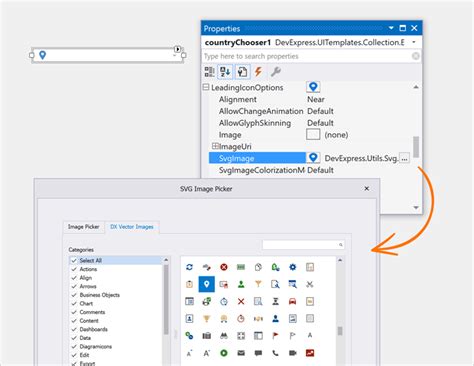Image resolution: width=474 pixels, height=366 pixels.
Task: Switch to the Image Picker tab
Action: tap(83, 227)
